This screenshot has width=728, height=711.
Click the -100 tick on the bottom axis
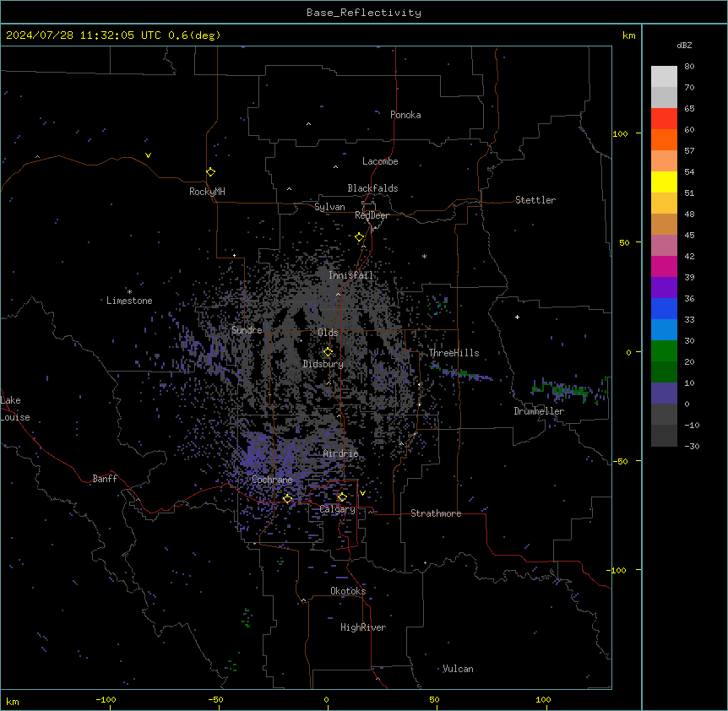[106, 699]
